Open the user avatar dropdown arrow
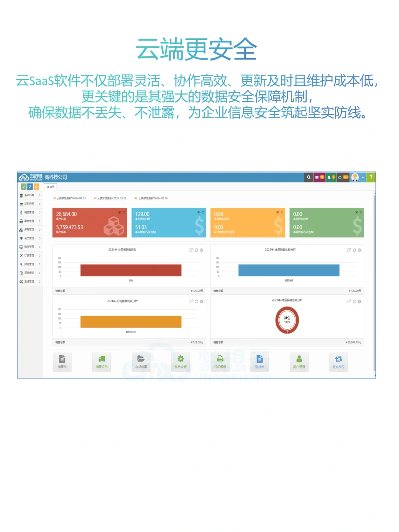 [x=363, y=177]
